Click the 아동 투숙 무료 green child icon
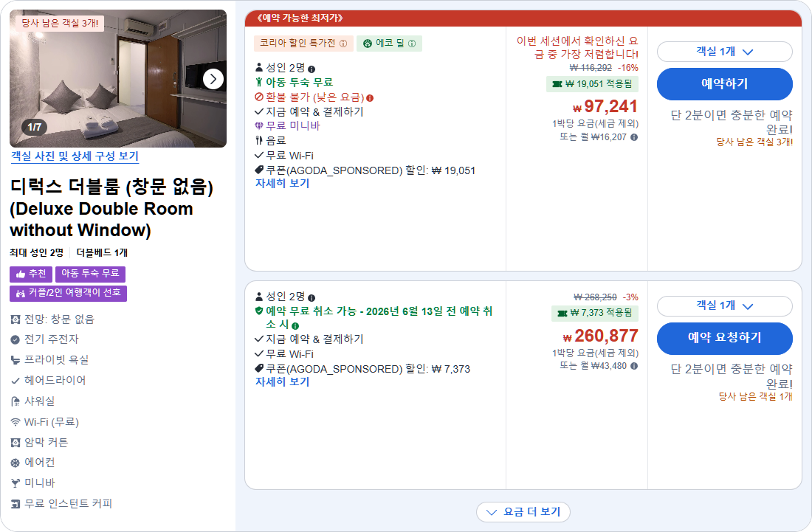The height and width of the screenshot is (532, 812). (259, 83)
